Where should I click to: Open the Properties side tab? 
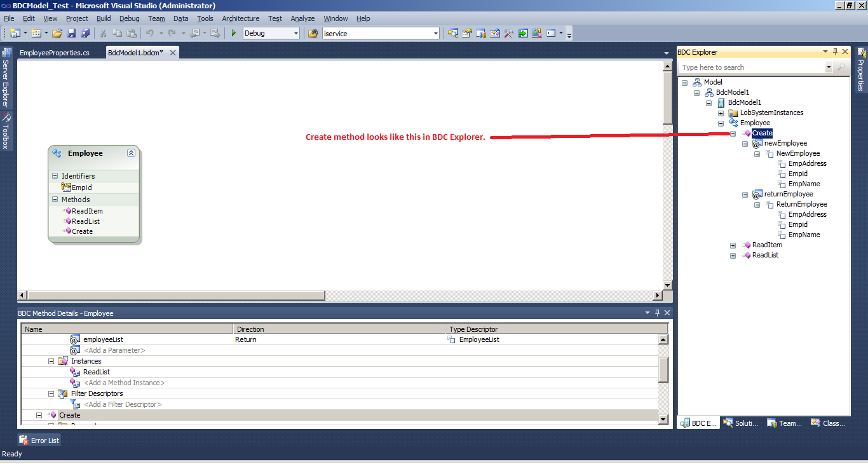861,70
